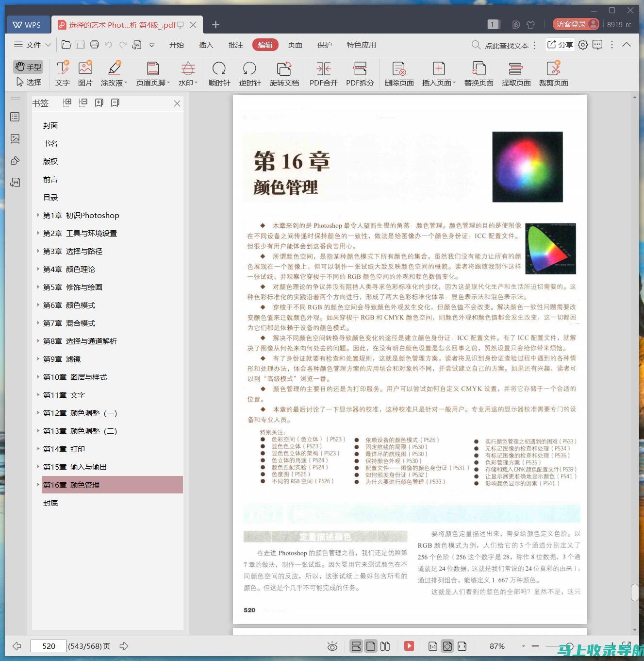Click the 文字 text edit tool

coord(62,74)
